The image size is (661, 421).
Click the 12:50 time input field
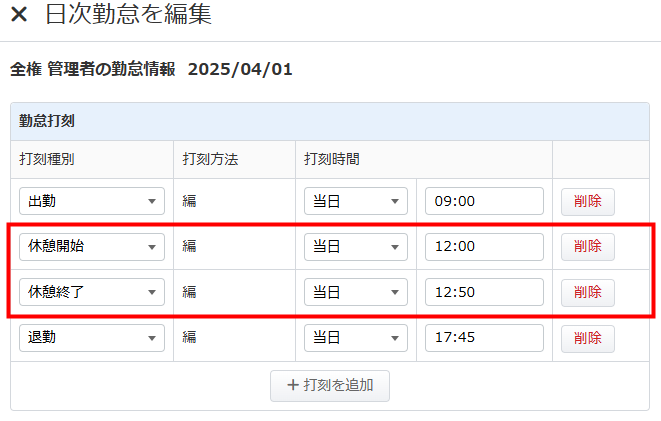pos(484,292)
